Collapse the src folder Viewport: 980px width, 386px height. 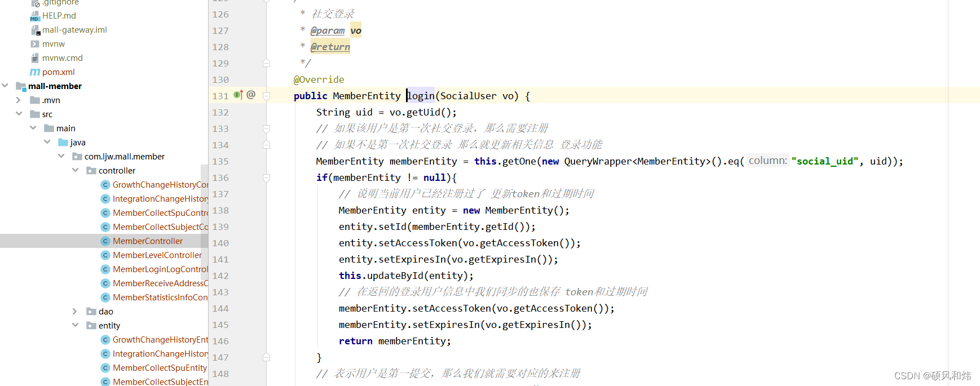[19, 114]
